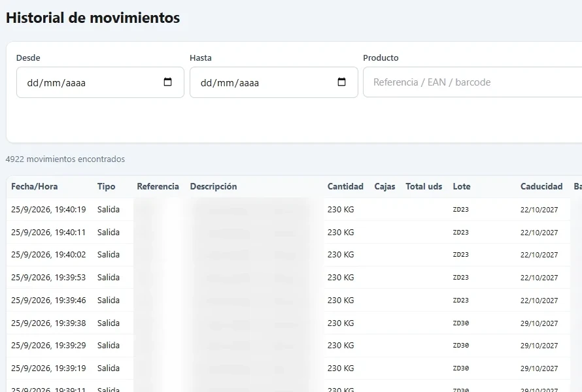Click the Referencia column header
The width and height of the screenshot is (582, 392).
pyautogui.click(x=158, y=187)
